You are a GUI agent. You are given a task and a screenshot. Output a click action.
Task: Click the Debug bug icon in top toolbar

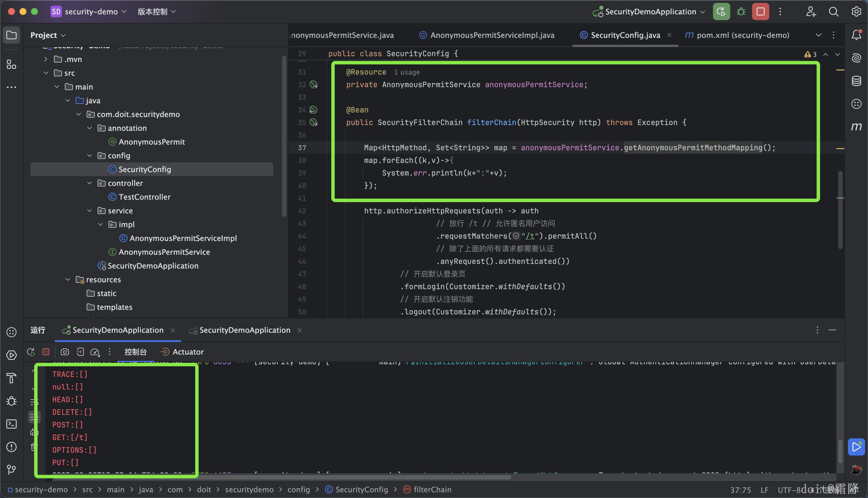pyautogui.click(x=741, y=12)
